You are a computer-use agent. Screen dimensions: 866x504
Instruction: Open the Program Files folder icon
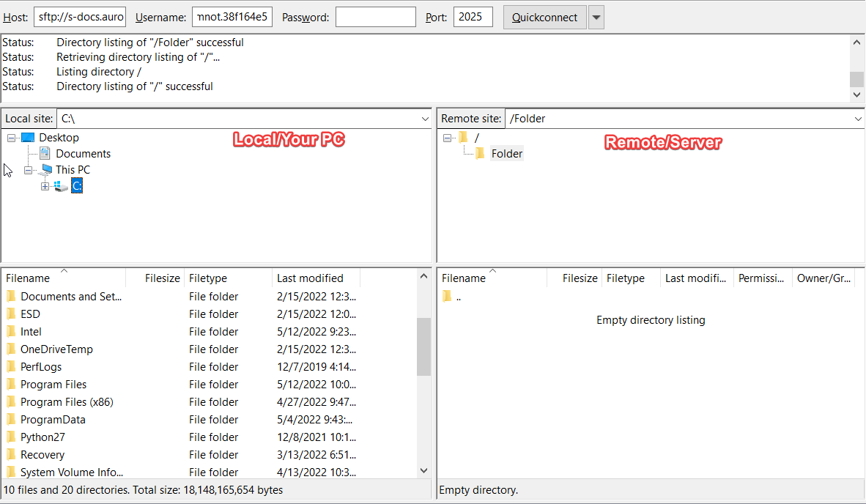point(10,384)
